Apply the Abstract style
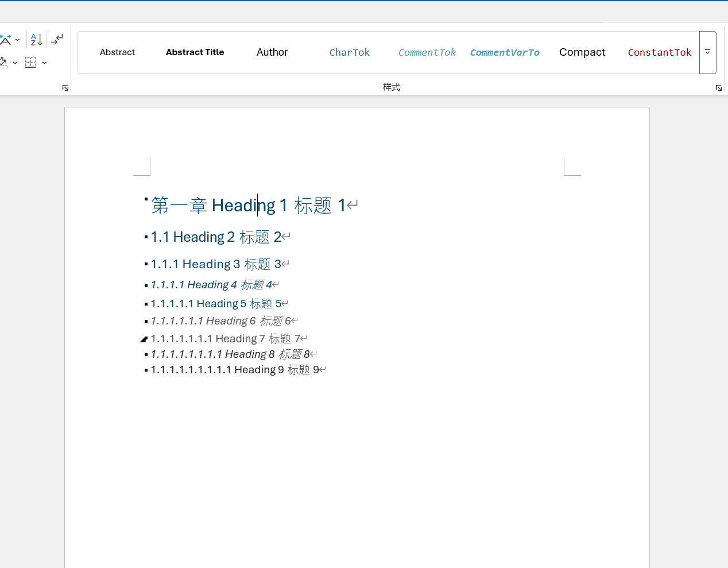This screenshot has height=568, width=728. coord(117,52)
